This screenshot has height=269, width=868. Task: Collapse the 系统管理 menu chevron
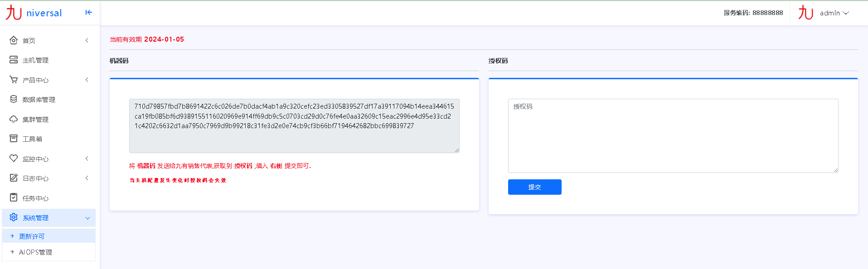(87, 218)
